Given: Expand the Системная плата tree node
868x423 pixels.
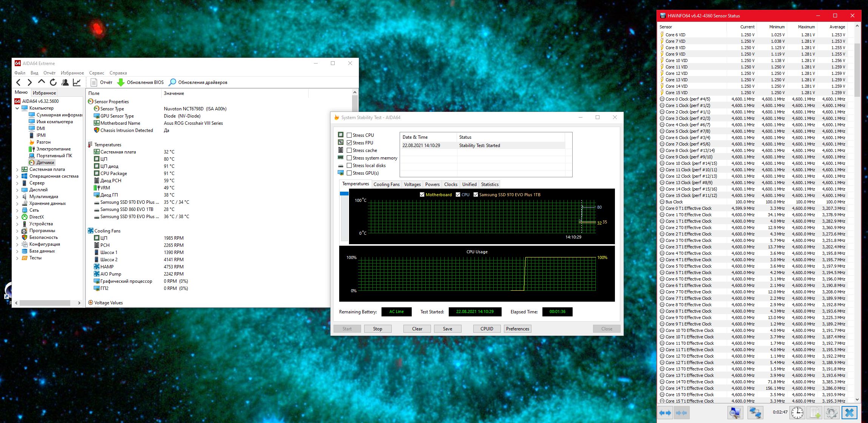Looking at the screenshot, I should coord(17,169).
